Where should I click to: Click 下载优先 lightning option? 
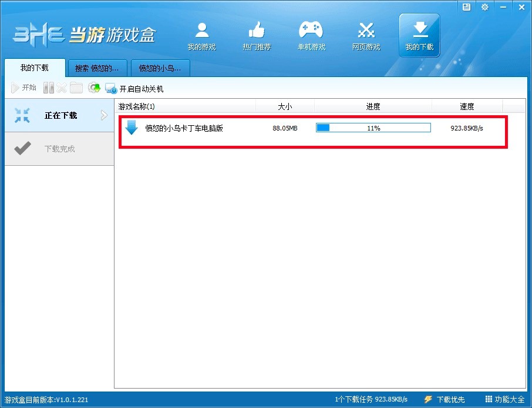click(444, 400)
